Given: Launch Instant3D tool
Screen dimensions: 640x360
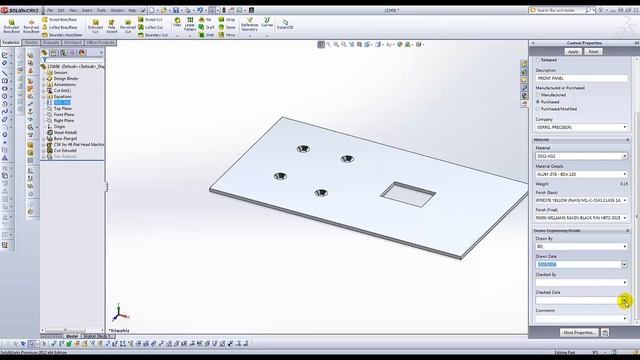Looking at the screenshot, I should point(285,24).
